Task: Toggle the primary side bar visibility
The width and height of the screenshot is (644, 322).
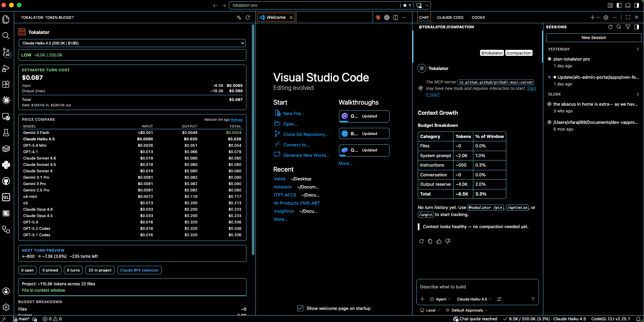Action: click(619, 5)
